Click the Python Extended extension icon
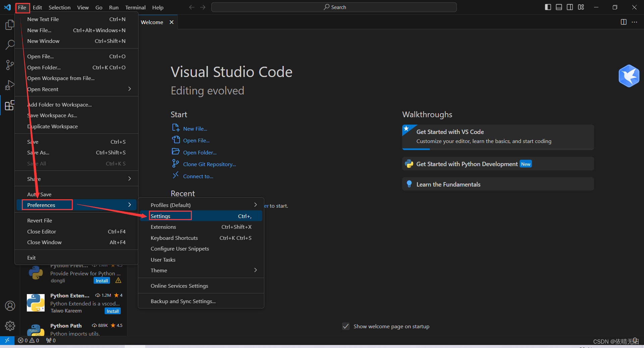This screenshot has width=644, height=348. (x=36, y=303)
